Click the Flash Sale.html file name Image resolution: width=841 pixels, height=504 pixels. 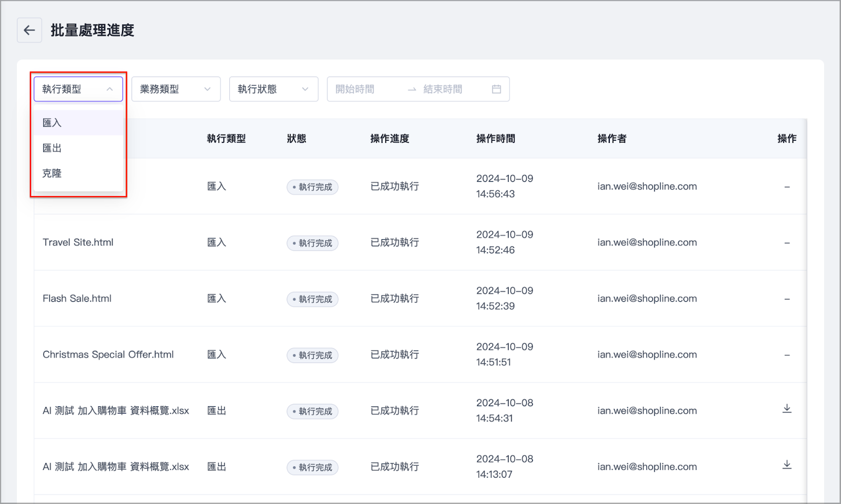(77, 299)
